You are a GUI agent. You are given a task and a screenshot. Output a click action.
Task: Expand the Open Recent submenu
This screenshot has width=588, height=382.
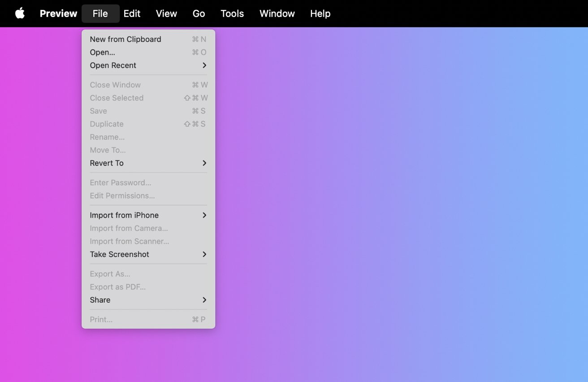(148, 65)
